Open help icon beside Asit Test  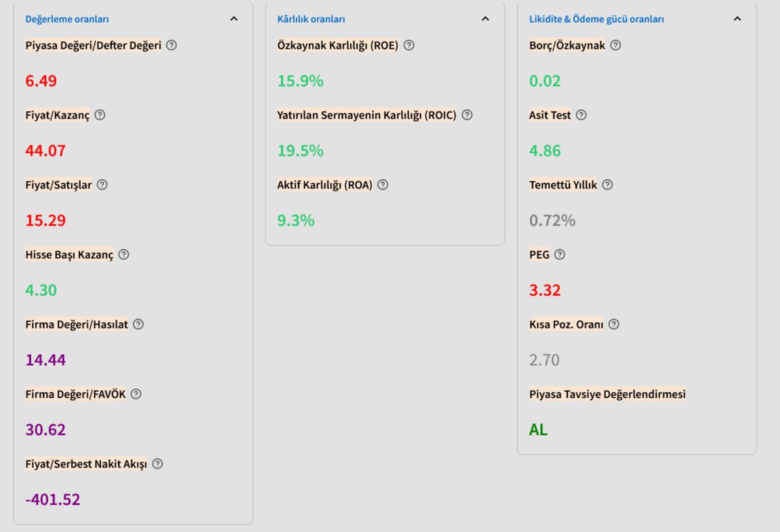[581, 115]
